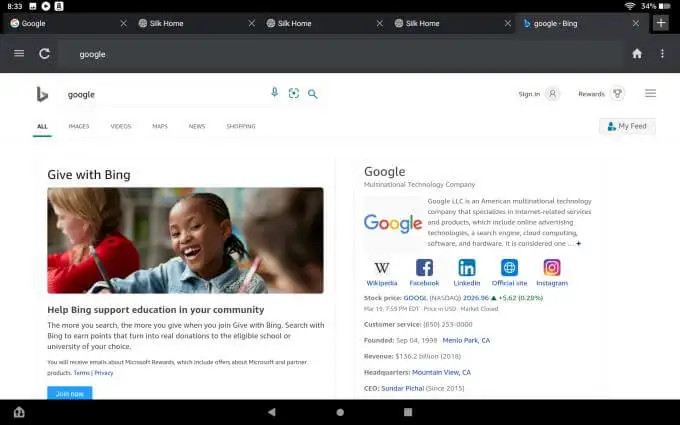Viewport: 680px width, 425px height.
Task: Add a new tab with plus button
Action: tap(661, 23)
